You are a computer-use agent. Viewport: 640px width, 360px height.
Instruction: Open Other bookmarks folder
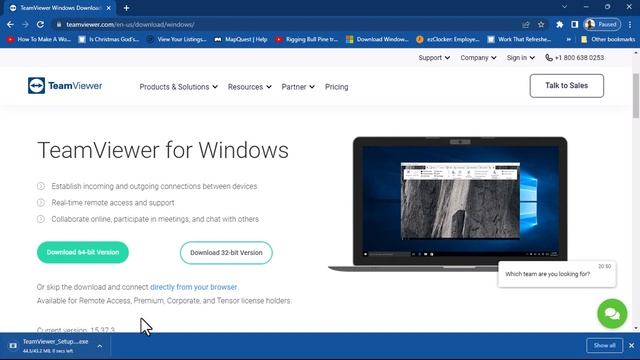pos(608,39)
